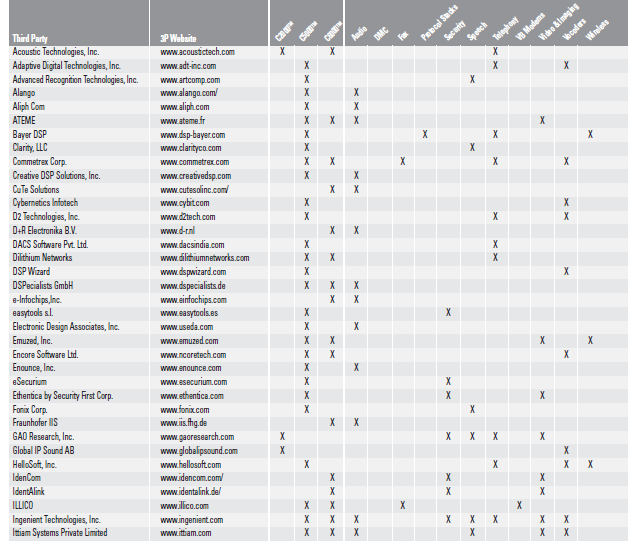
Task: Open the www.easytools.es link
Action: click(x=189, y=313)
